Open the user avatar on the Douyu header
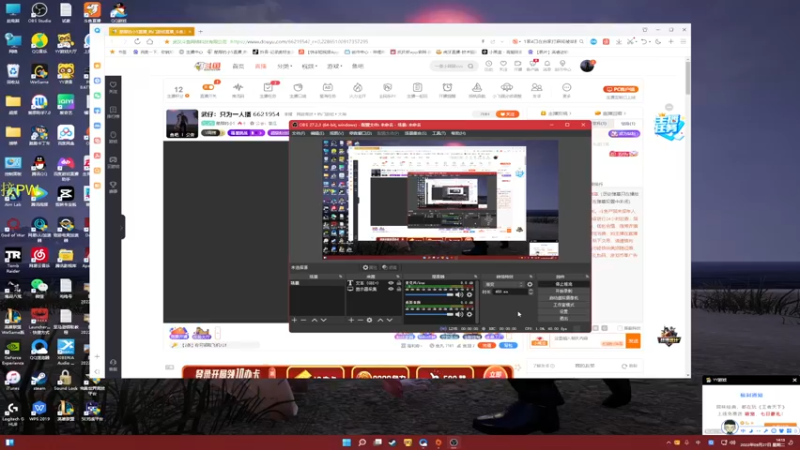 tap(587, 66)
